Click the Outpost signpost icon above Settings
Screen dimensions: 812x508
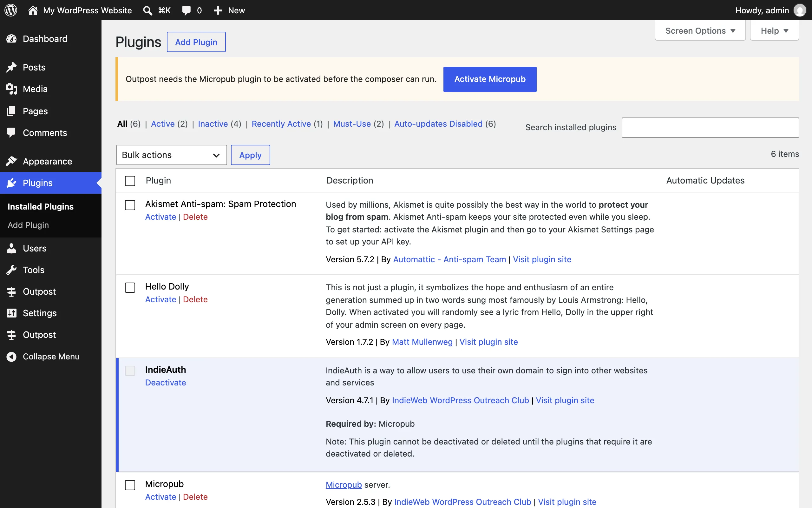point(11,292)
